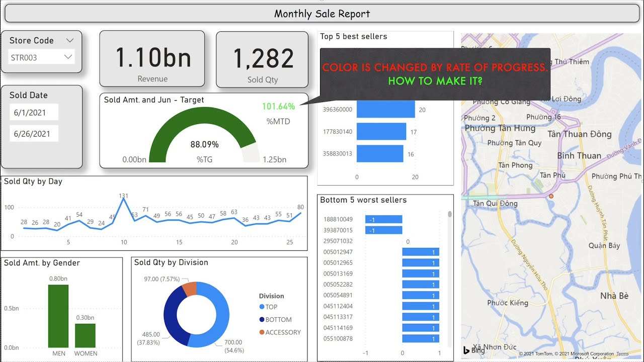Select the 1,282 Sold Qty card
This screenshot has width=644, height=362.
[x=262, y=60]
